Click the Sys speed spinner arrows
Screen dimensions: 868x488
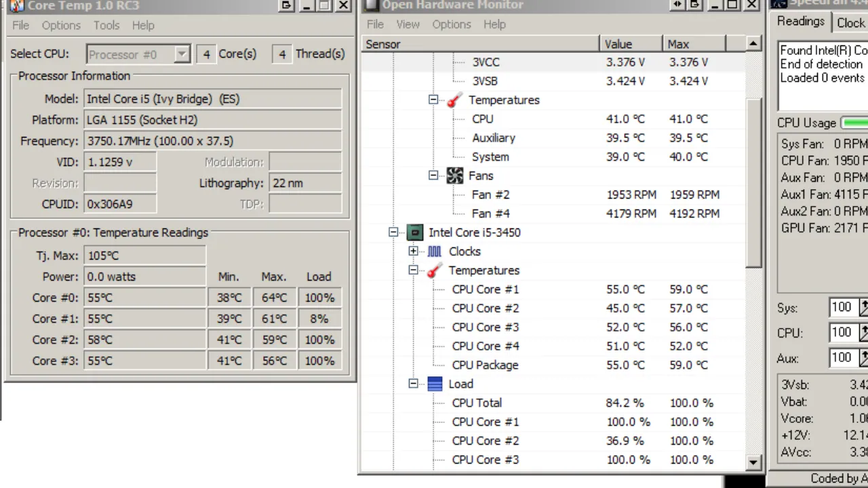(863, 308)
